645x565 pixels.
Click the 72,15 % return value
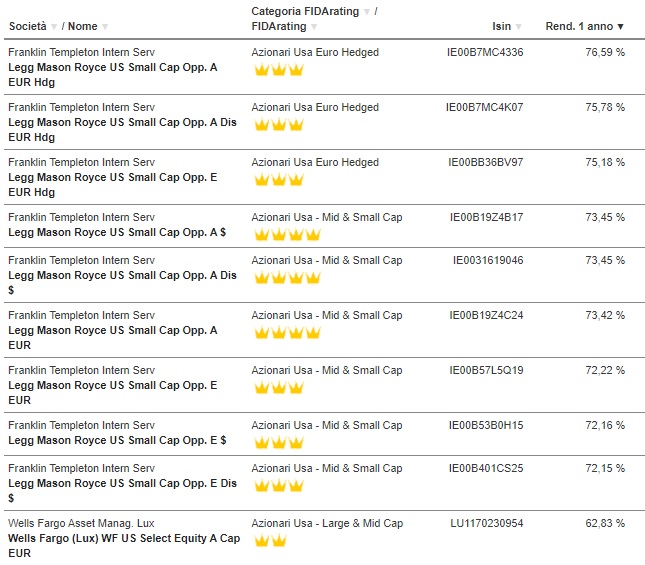pos(605,468)
